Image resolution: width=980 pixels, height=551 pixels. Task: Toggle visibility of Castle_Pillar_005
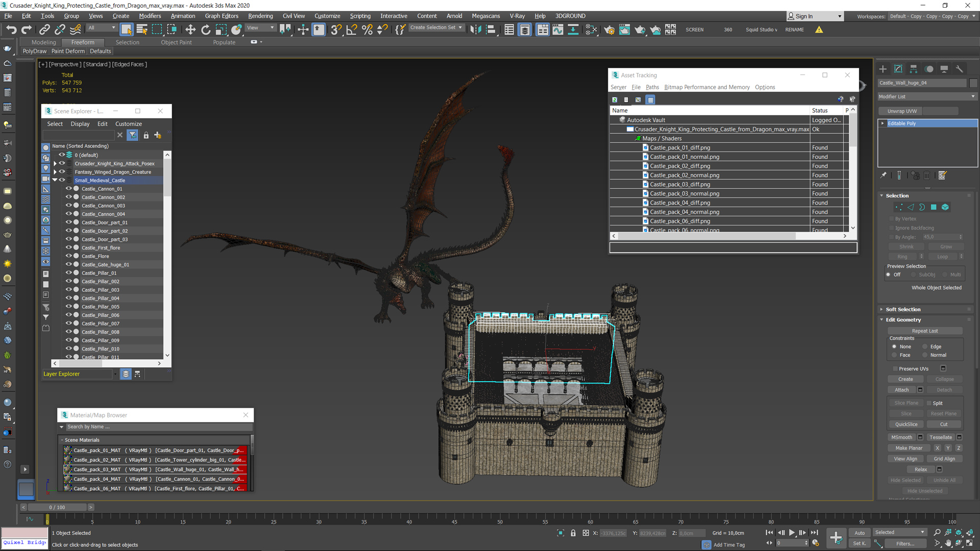tap(68, 307)
